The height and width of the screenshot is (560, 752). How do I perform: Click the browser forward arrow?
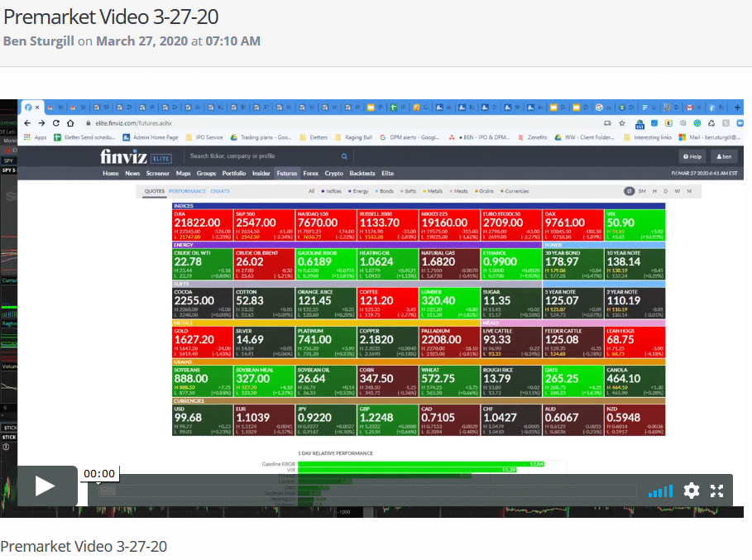click(x=41, y=123)
